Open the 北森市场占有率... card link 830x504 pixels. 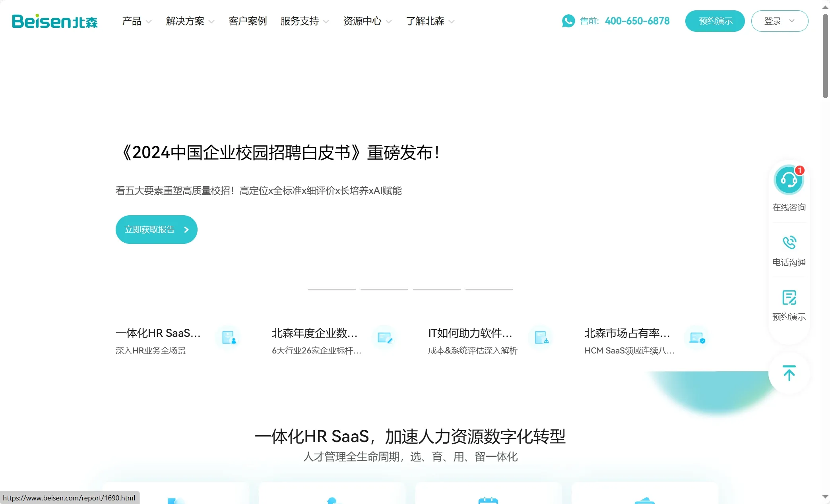627,333
